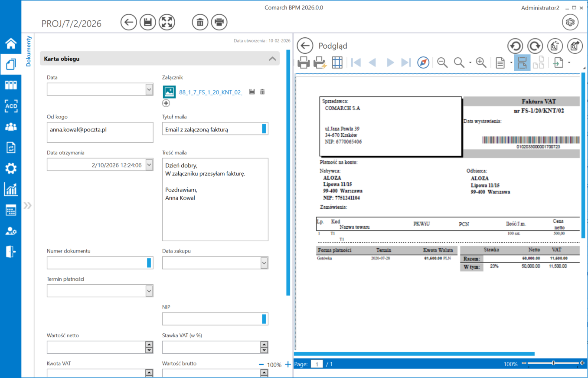Image resolution: width=588 pixels, height=378 pixels.
Task: Go to last page in preview
Action: point(406,63)
